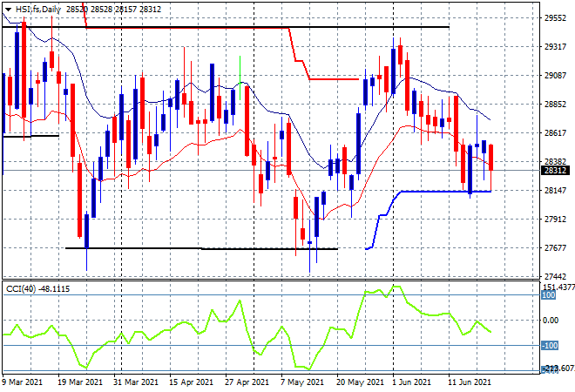Select the blue support line near 28147
Viewport: 575px width, 392px height.
pos(446,192)
